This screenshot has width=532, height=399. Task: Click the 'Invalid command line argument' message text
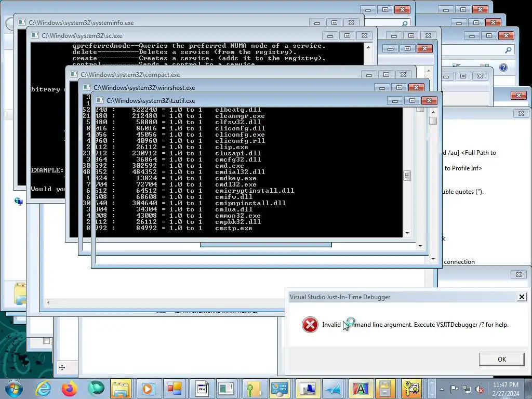tap(415, 325)
